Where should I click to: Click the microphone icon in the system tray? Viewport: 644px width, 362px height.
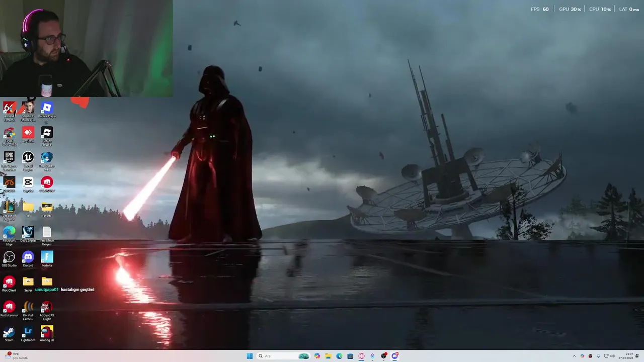pos(598,356)
